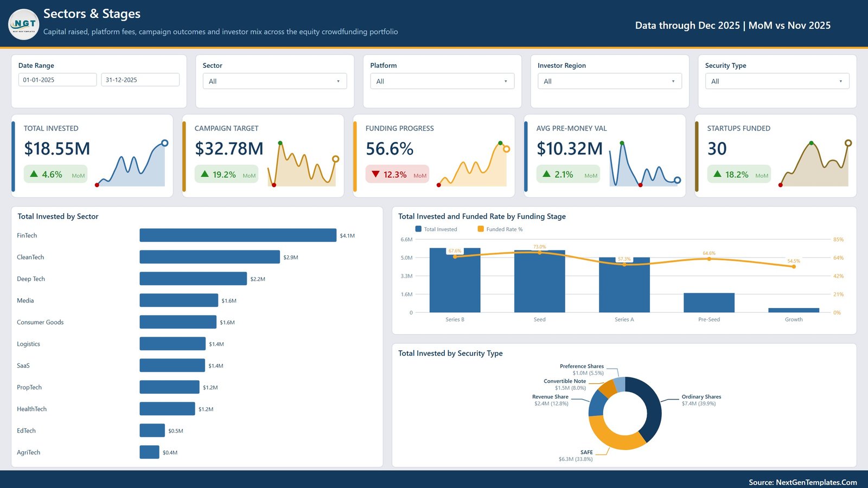Click the EdTech bar
Screen dimensions: 868x488
pyautogui.click(x=152, y=431)
